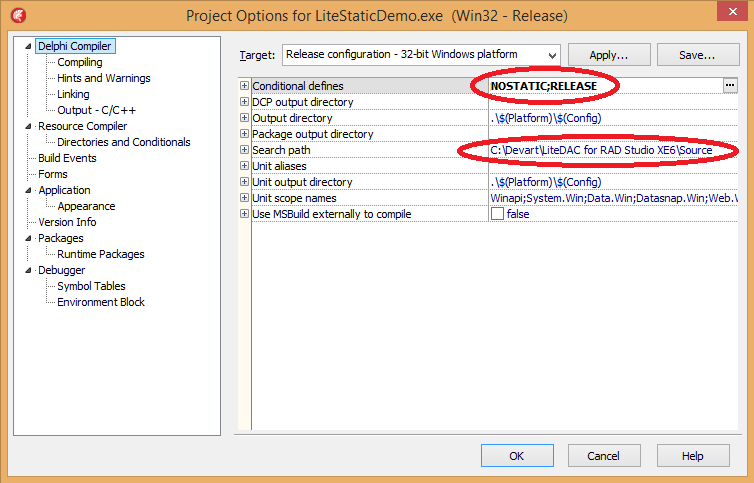Screen dimensions: 754x483
Task: Click the Delphi app icon in title bar
Action: pyautogui.click(x=19, y=16)
